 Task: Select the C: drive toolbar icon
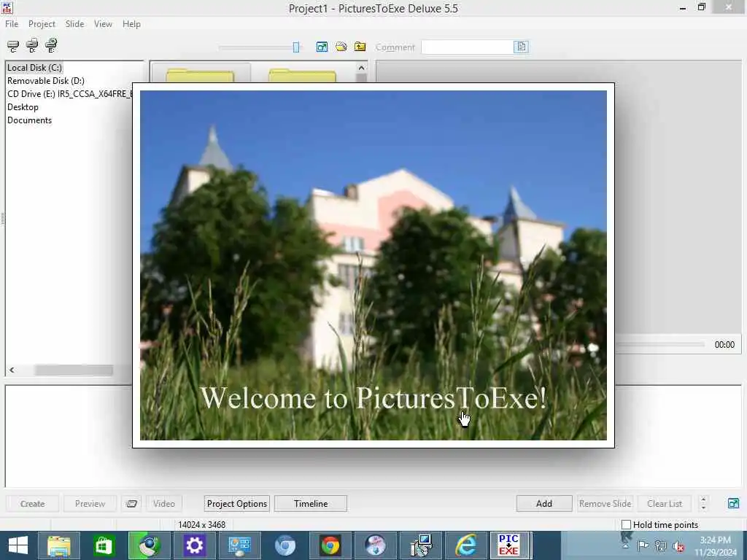tap(13, 46)
